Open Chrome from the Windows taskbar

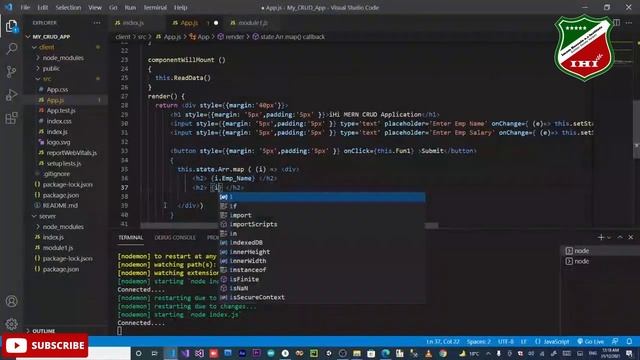point(443,353)
